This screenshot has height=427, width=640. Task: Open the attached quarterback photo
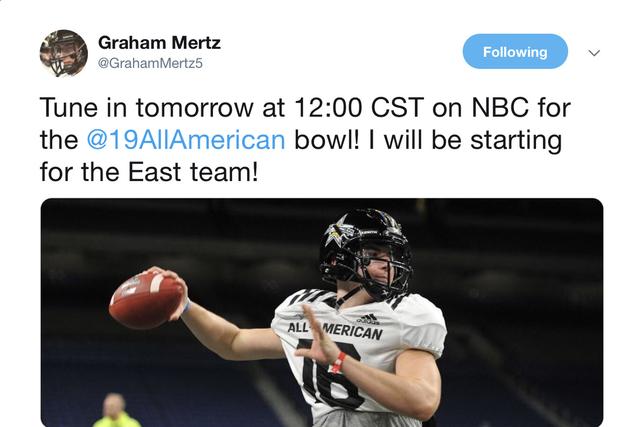click(x=321, y=312)
